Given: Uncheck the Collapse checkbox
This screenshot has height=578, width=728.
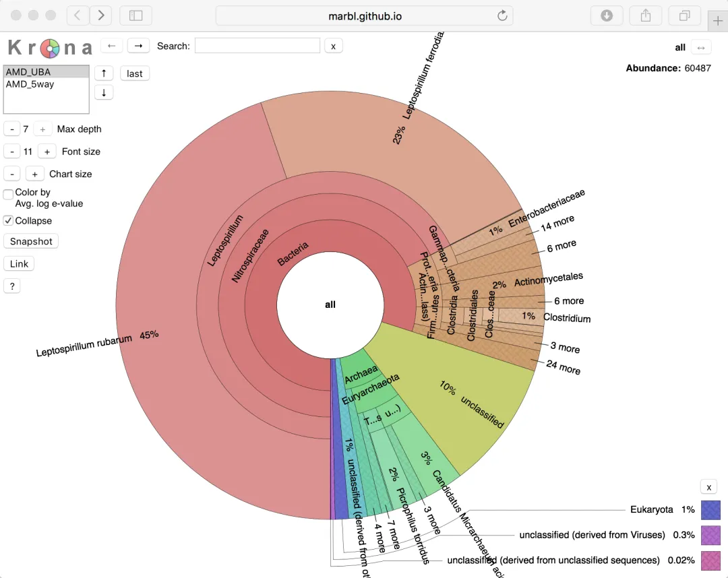Looking at the screenshot, I should (8, 221).
